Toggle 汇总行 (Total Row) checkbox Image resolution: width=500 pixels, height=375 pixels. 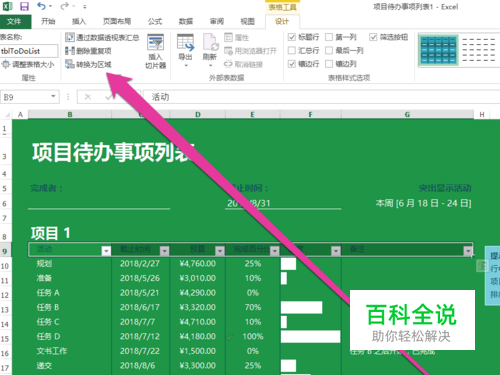point(292,50)
